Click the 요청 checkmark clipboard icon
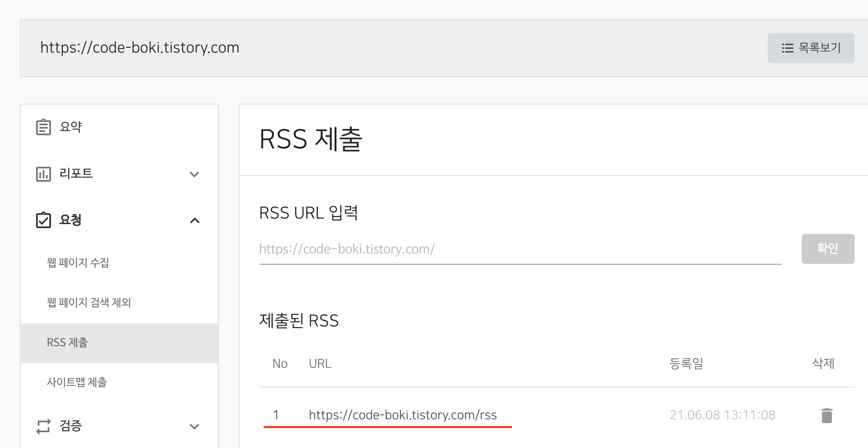Screen dimensions: 868x448 coord(44,220)
